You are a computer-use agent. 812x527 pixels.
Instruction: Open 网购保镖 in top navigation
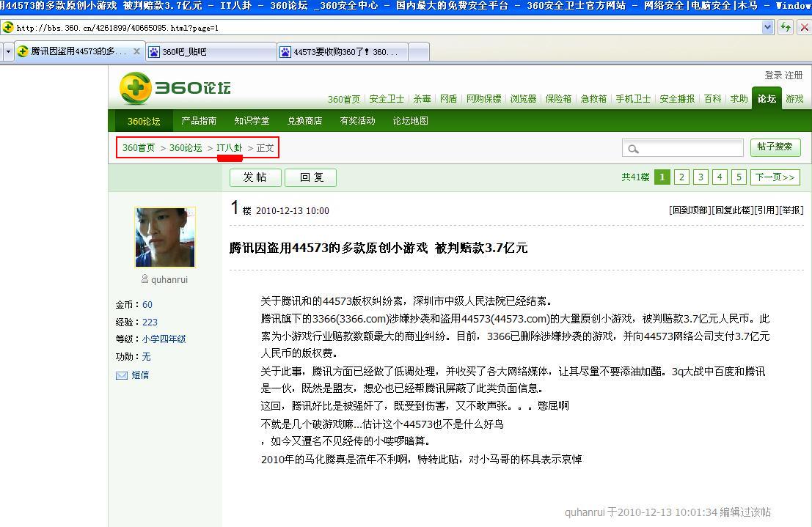[483, 98]
